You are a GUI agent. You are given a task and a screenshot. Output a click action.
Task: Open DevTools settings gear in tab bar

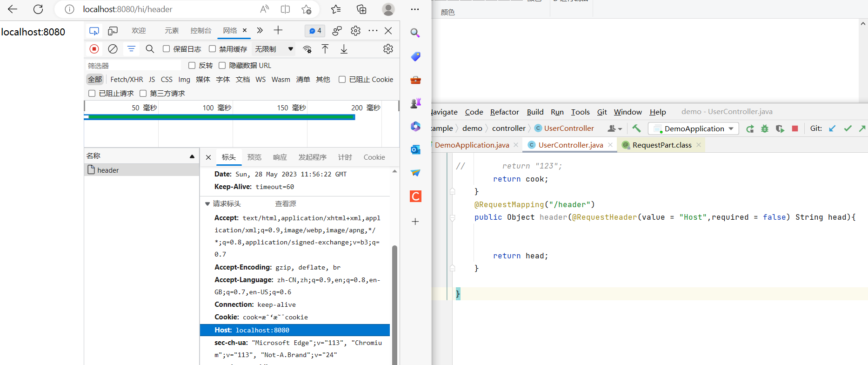355,31
